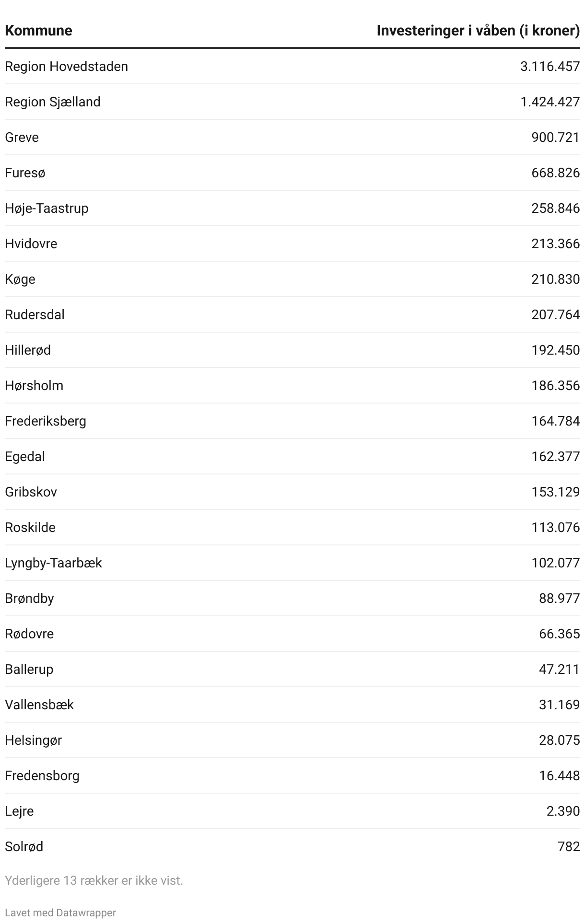
Task: Select the Furesø row name
Action: [x=25, y=173]
